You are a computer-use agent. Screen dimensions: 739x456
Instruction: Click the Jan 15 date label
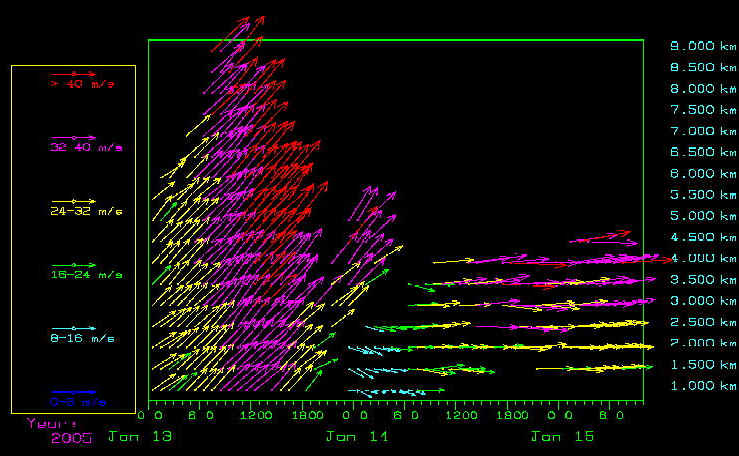[x=555, y=437]
